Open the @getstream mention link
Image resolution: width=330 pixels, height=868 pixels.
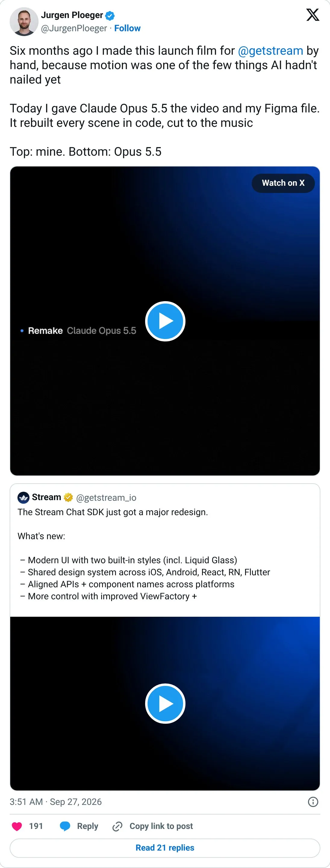point(271,50)
